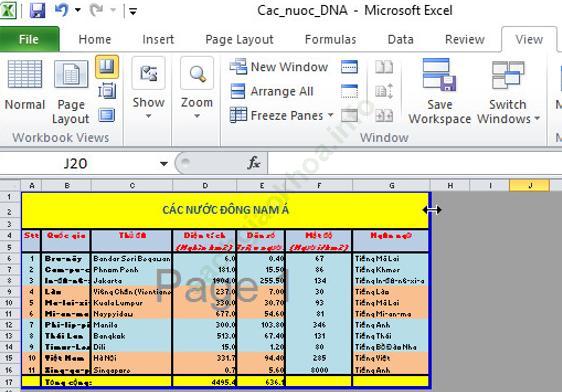Image resolution: width=562 pixels, height=392 pixels.
Task: Click the Save icon in quick access toolbar
Action: pos(37,10)
